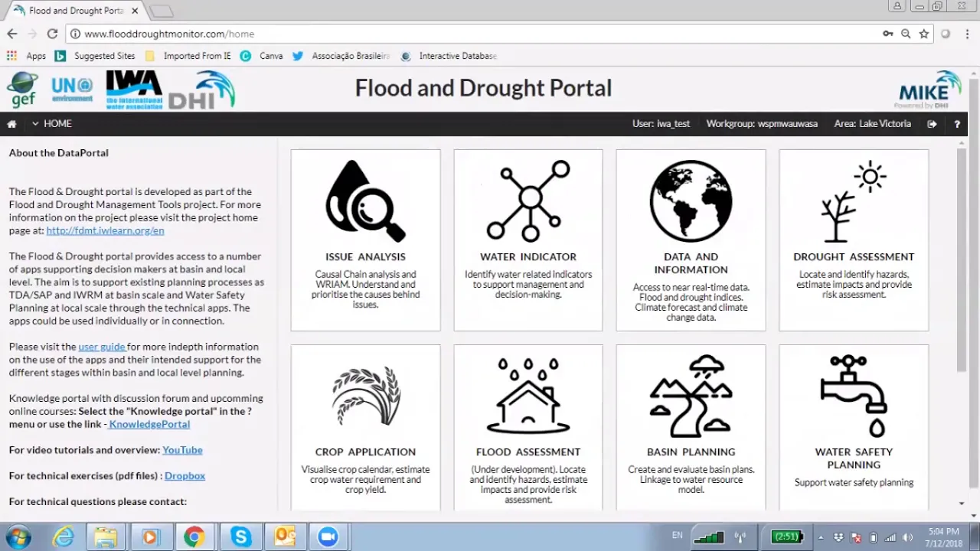The height and width of the screenshot is (551, 980).
Task: Click the BASIN PLANNING title
Action: [691, 452]
